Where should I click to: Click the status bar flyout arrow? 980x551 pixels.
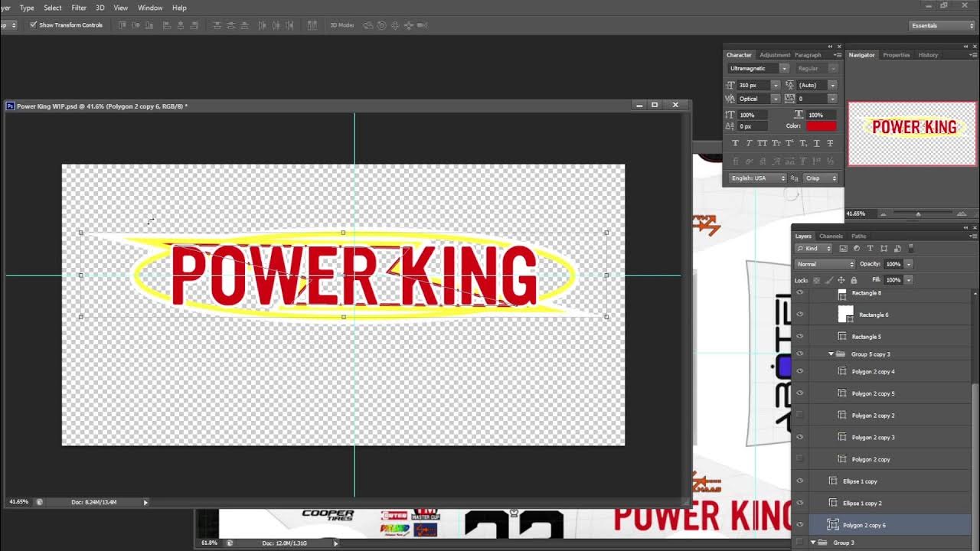click(145, 502)
